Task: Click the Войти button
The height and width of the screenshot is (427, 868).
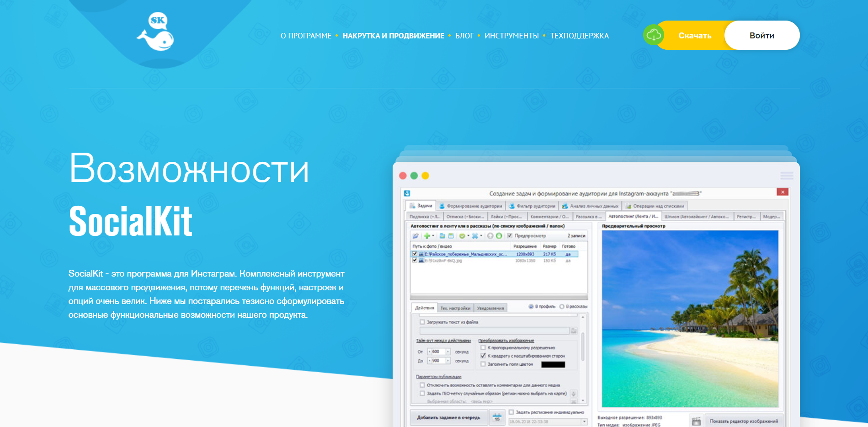Action: click(762, 35)
